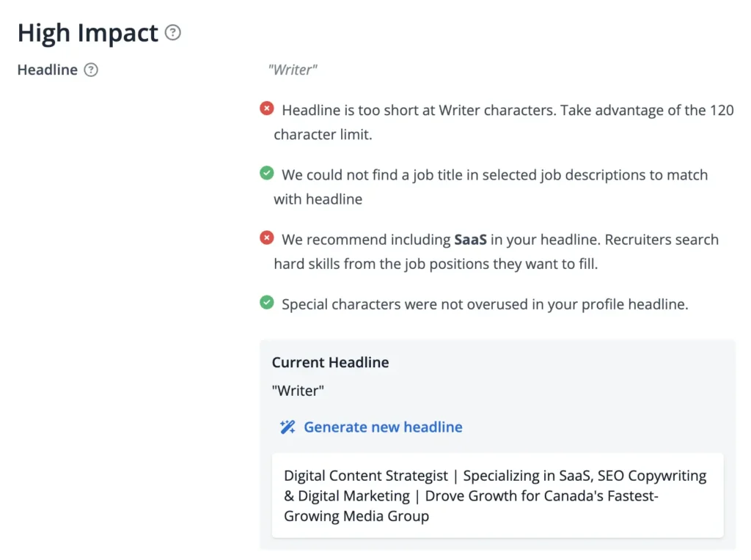Click the Headline section label
This screenshot has height=560, width=751.
point(46,70)
